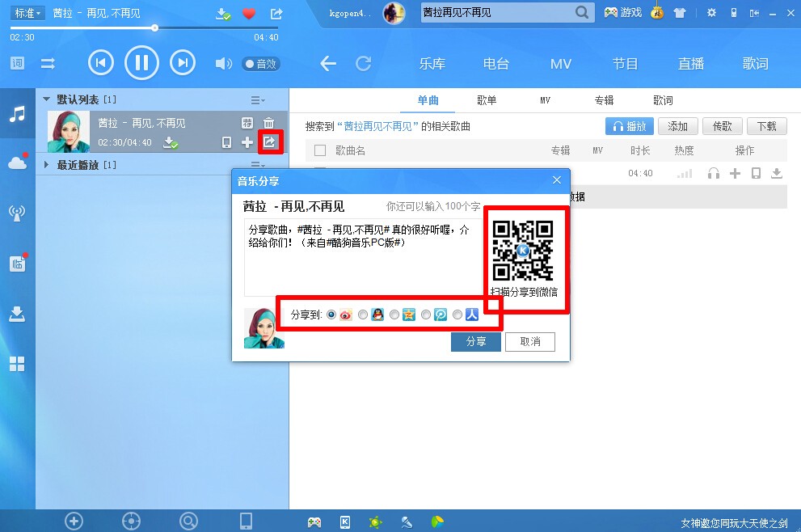The width and height of the screenshot is (801, 532).
Task: Open the cloud music sidebar icon
Action: 17,163
